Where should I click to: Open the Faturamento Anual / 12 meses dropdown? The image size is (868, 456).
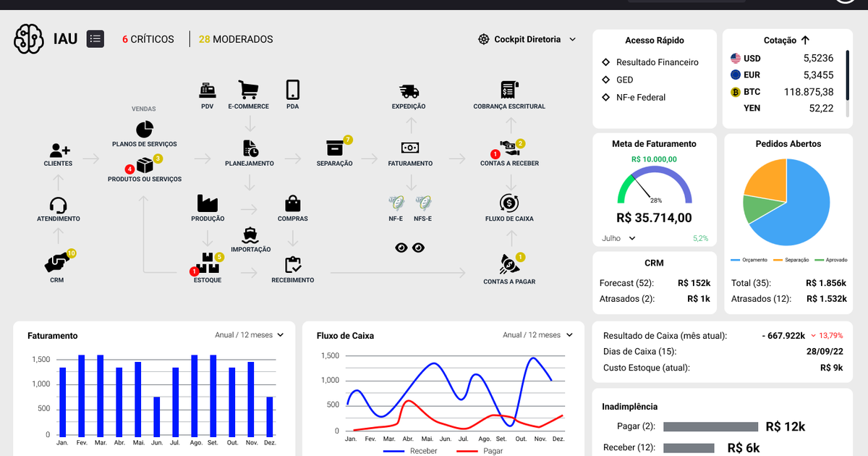(249, 335)
